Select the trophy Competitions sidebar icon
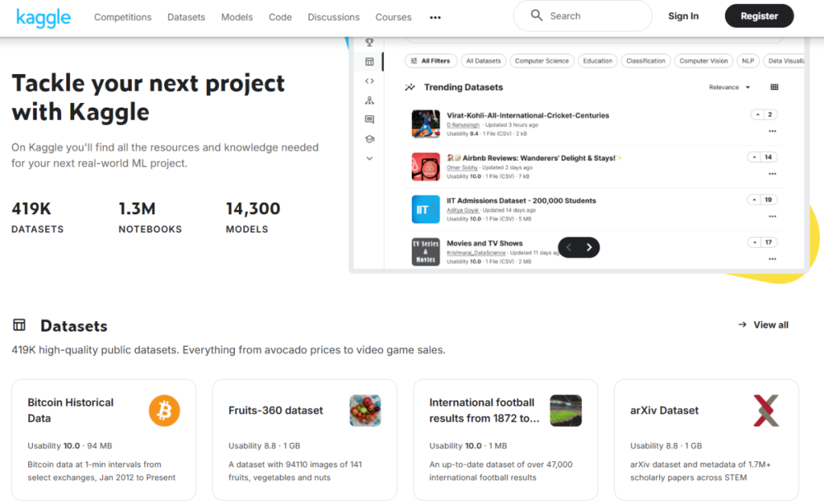 click(x=369, y=42)
